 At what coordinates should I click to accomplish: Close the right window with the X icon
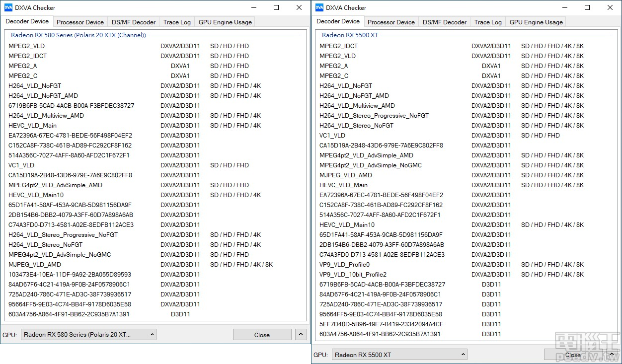pyautogui.click(x=610, y=7)
